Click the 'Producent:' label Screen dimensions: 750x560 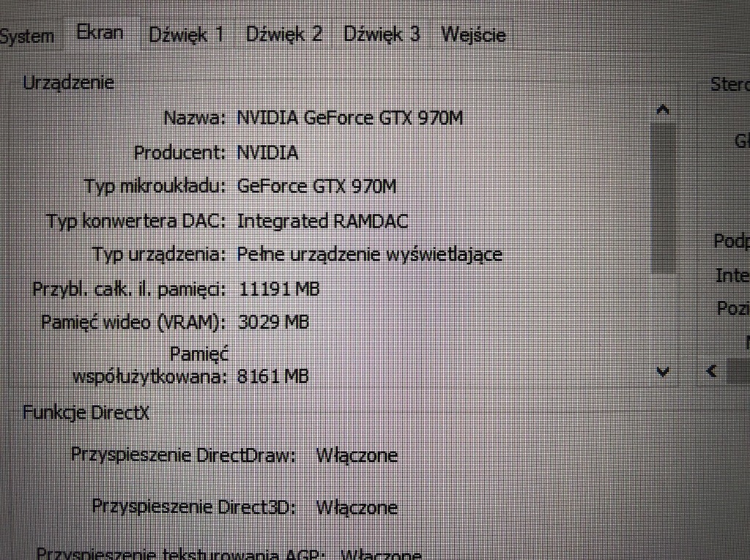[179, 153]
